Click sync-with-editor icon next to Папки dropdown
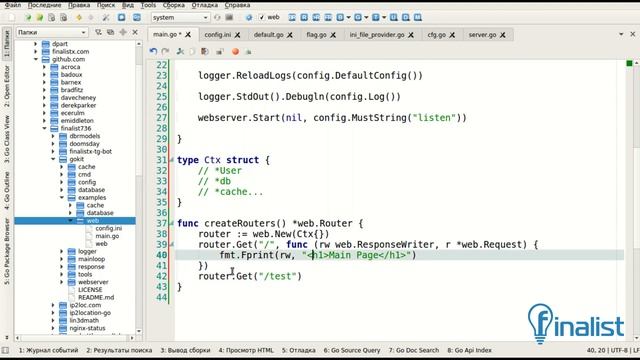The height and width of the screenshot is (360, 640). (x=98, y=32)
